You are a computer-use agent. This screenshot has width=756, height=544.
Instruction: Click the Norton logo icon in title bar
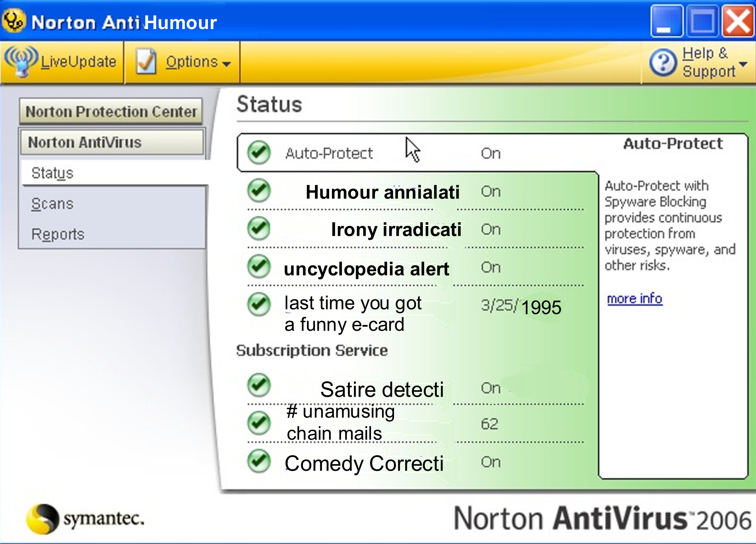(14, 21)
